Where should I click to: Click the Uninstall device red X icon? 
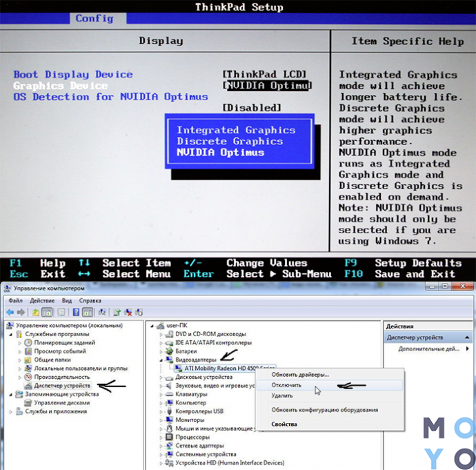[x=129, y=313]
